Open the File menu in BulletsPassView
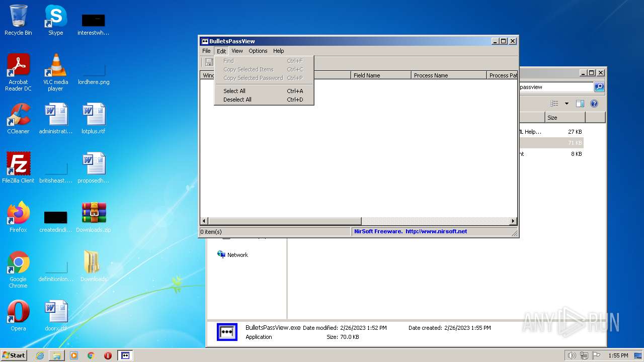 pyautogui.click(x=206, y=51)
